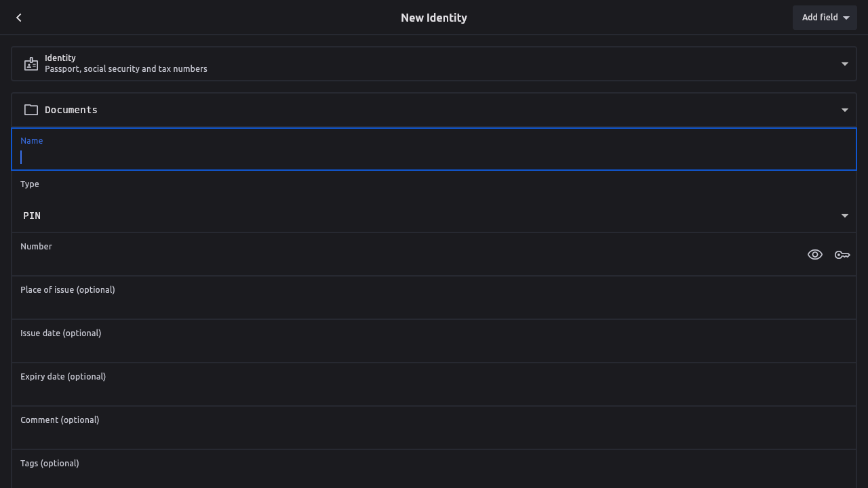Click into the Number field
Screen dimensions: 868x488
[x=407, y=262]
